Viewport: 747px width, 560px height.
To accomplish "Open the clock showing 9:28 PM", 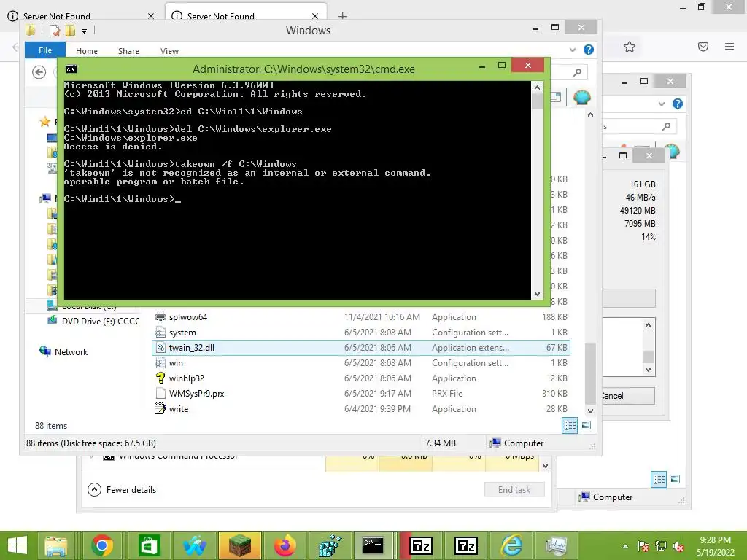I will 715,546.
